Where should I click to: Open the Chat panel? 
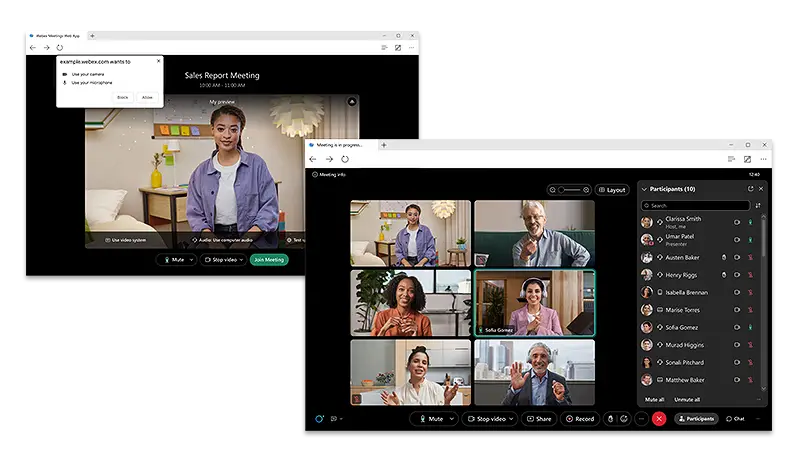[x=735, y=419]
